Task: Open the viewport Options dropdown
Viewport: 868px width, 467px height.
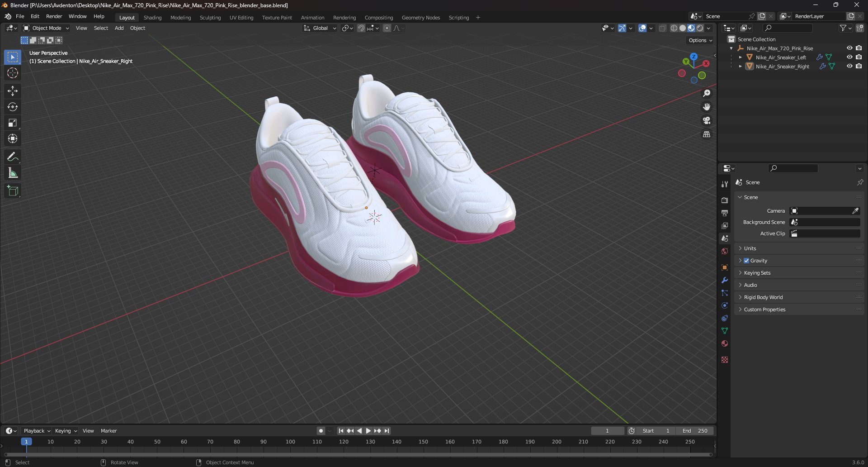Action: pos(700,40)
